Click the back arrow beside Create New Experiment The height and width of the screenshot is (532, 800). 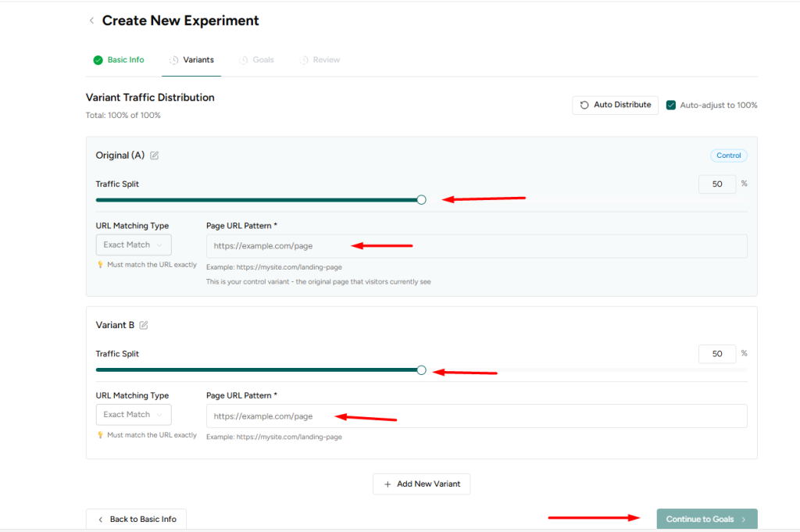click(x=91, y=20)
